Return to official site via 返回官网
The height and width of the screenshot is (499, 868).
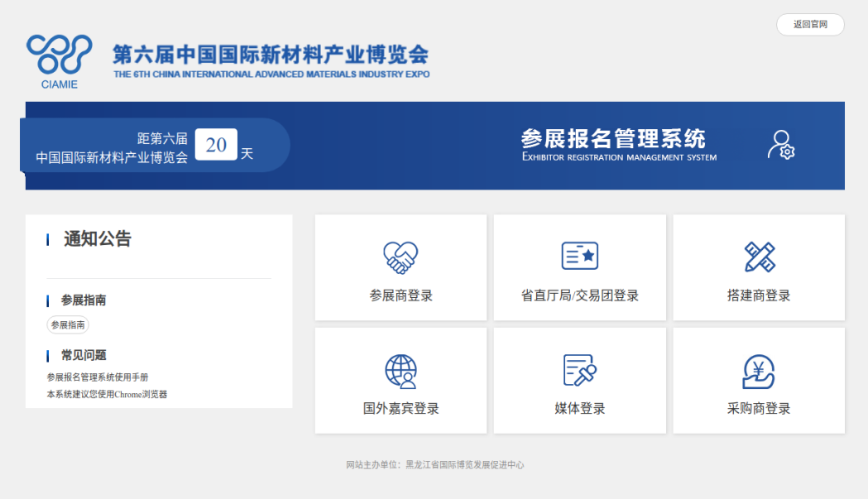[810, 24]
